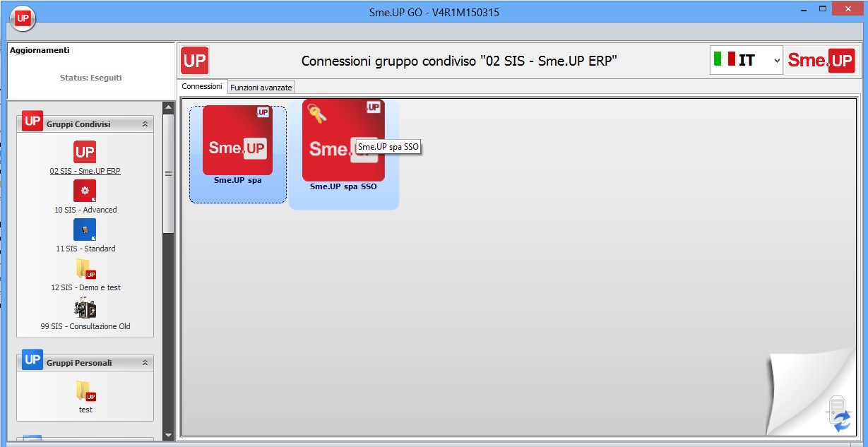Click the Status: Eseguiti text
This screenshot has height=447, width=868.
point(90,78)
